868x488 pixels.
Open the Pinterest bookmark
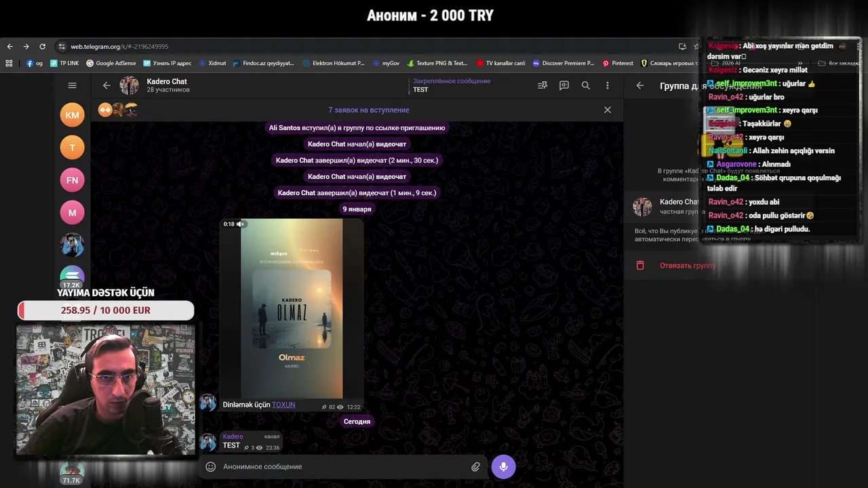tap(618, 63)
